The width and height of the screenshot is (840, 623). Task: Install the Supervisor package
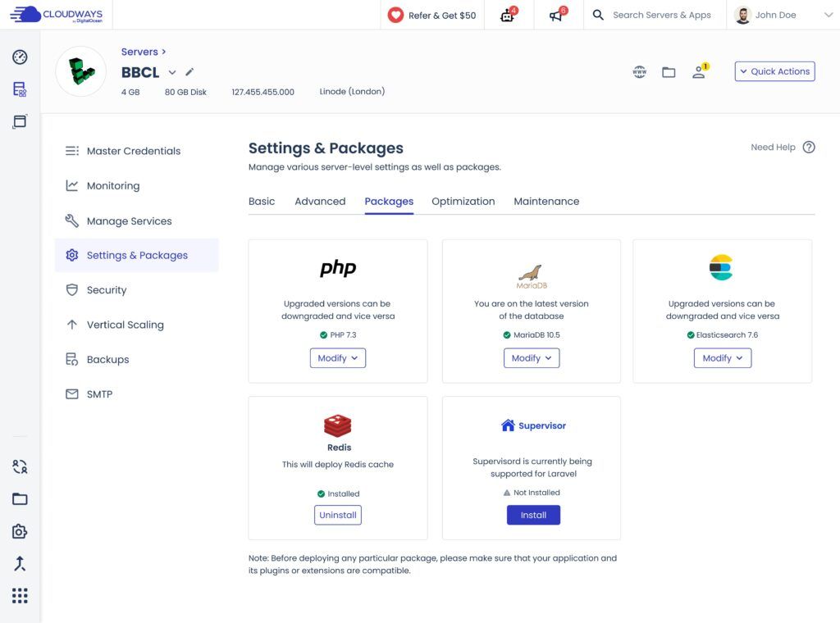[x=533, y=515]
